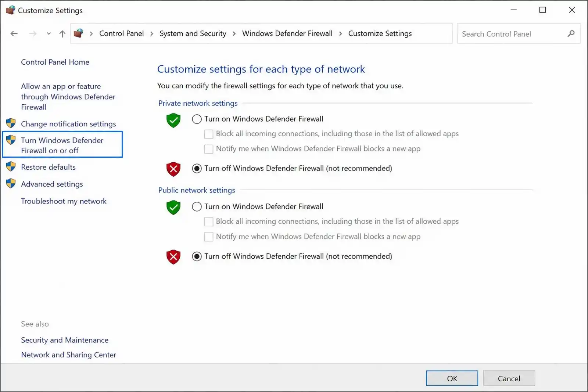This screenshot has width=588, height=392.
Task: Select Customize Settings breadcrumb
Action: (x=380, y=33)
